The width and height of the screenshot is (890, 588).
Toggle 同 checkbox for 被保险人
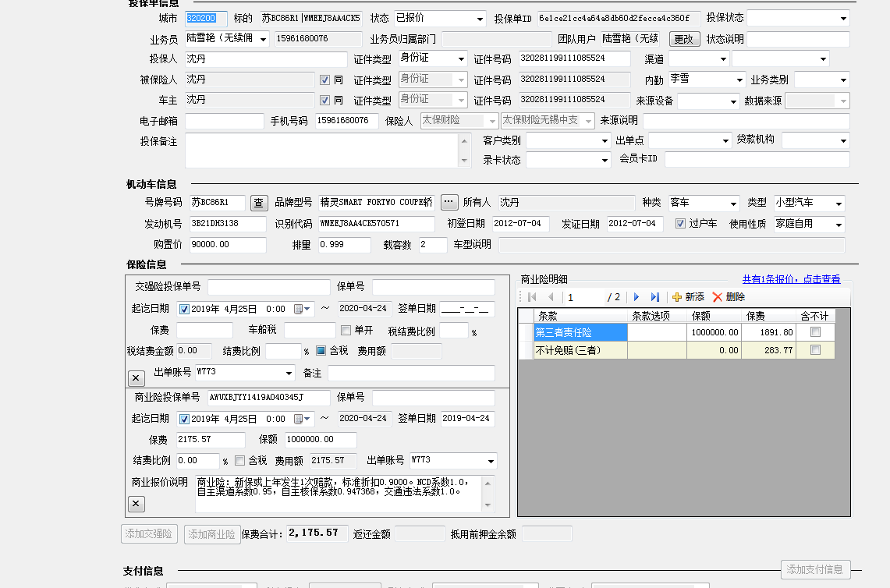[325, 80]
